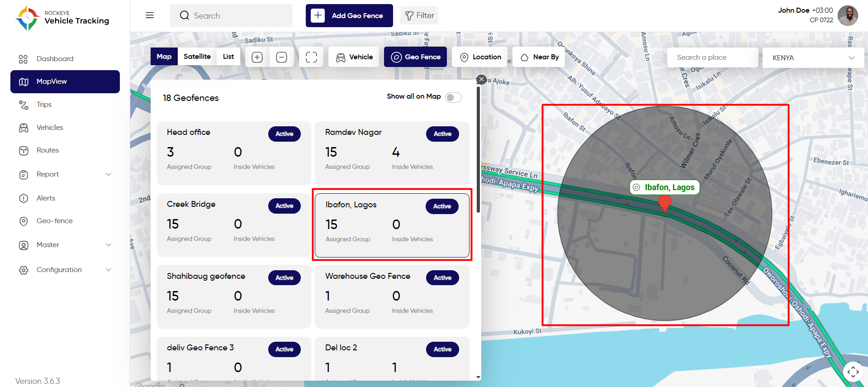Select the Ramdev Nagar geofence card

(392, 153)
